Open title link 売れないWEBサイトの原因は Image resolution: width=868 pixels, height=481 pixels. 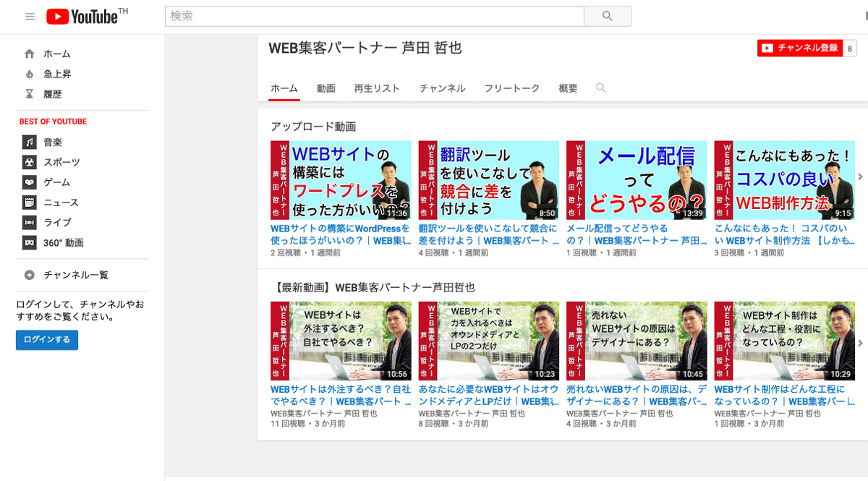coord(637,395)
